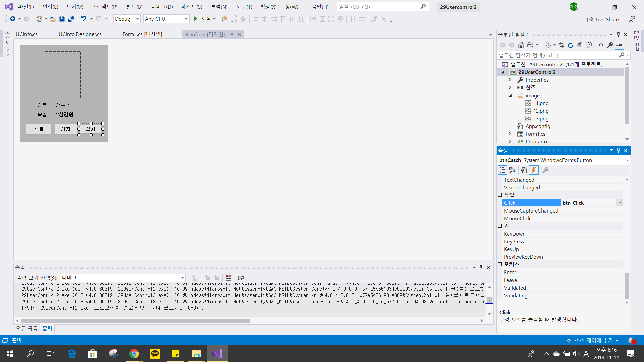Click the View Code brackets icon
The height and width of the screenshot is (362, 644).
pyautogui.click(x=601, y=45)
